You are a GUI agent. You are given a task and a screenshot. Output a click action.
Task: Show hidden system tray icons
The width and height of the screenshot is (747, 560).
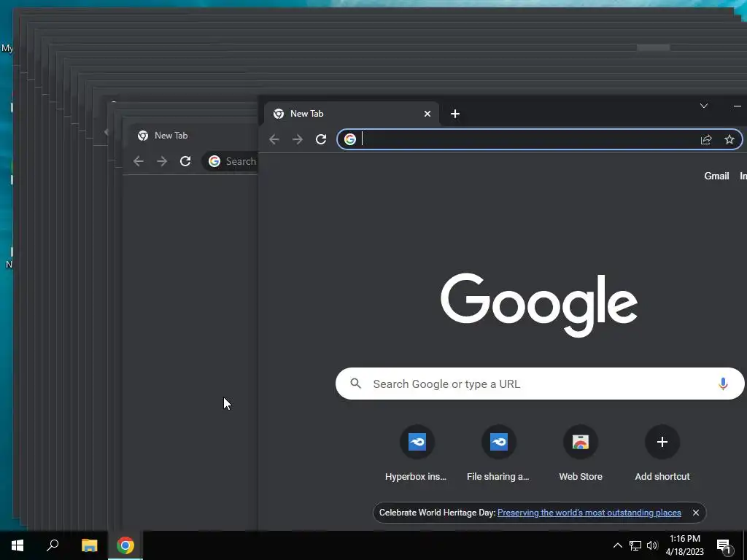617,545
